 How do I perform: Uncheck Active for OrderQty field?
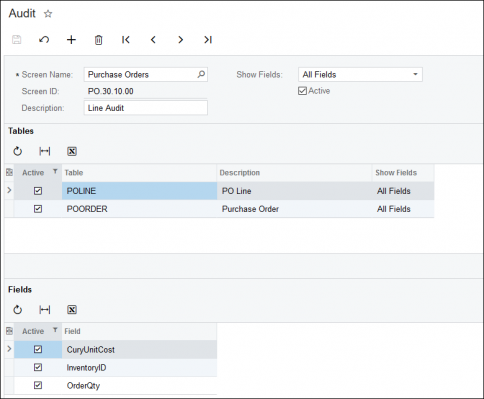pyautogui.click(x=38, y=385)
